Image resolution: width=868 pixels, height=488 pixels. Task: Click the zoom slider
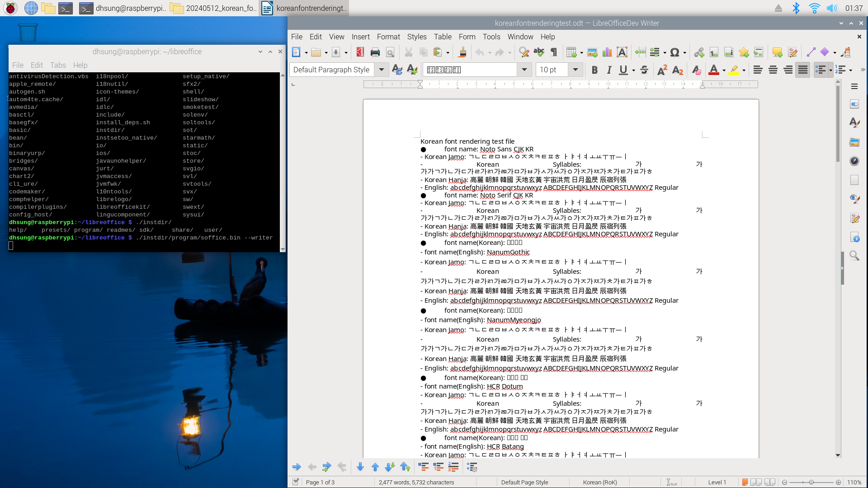point(811,482)
